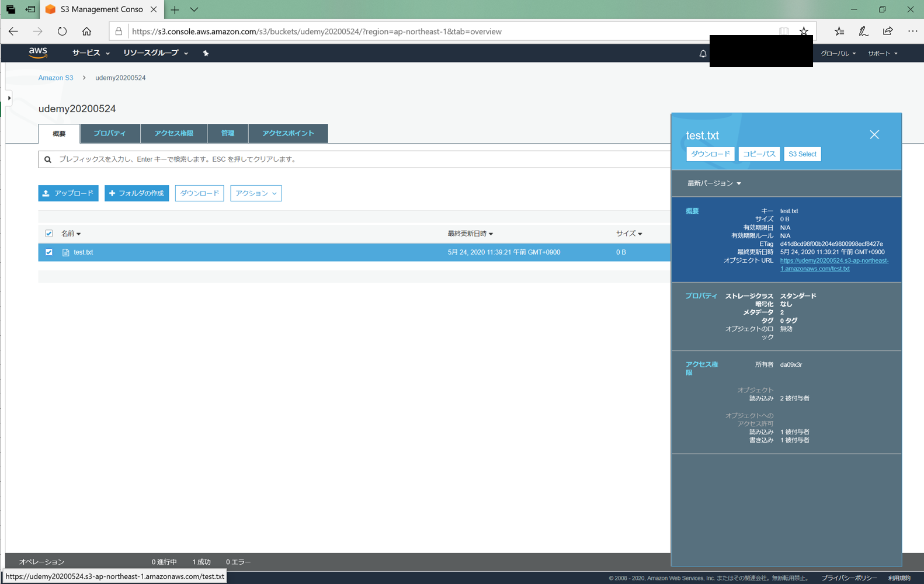Click the フォルダの作成 button
The height and width of the screenshot is (584, 924).
click(137, 193)
